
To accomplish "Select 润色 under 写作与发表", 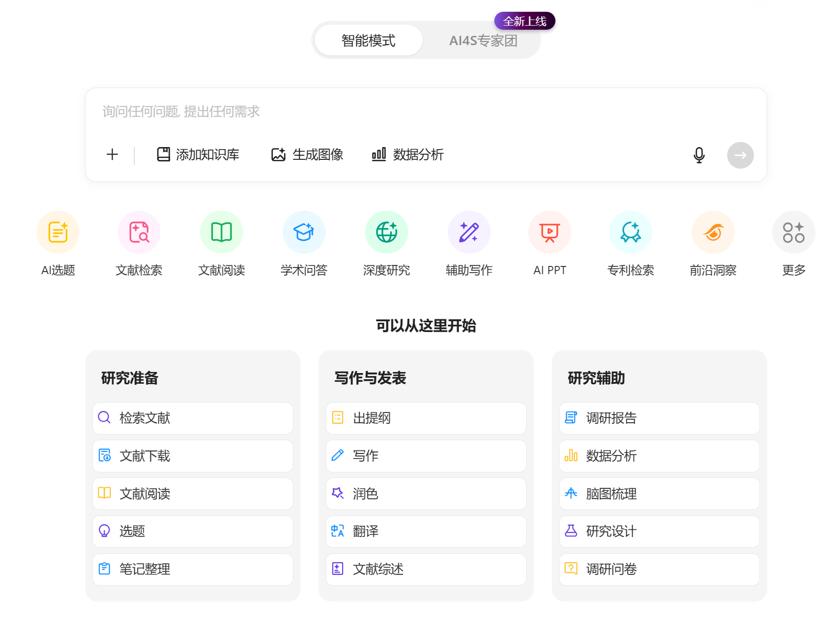I will tap(426, 493).
